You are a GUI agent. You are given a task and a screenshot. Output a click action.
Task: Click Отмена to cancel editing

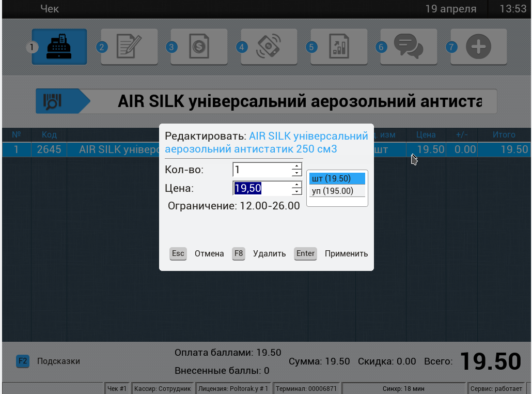pyautogui.click(x=209, y=254)
